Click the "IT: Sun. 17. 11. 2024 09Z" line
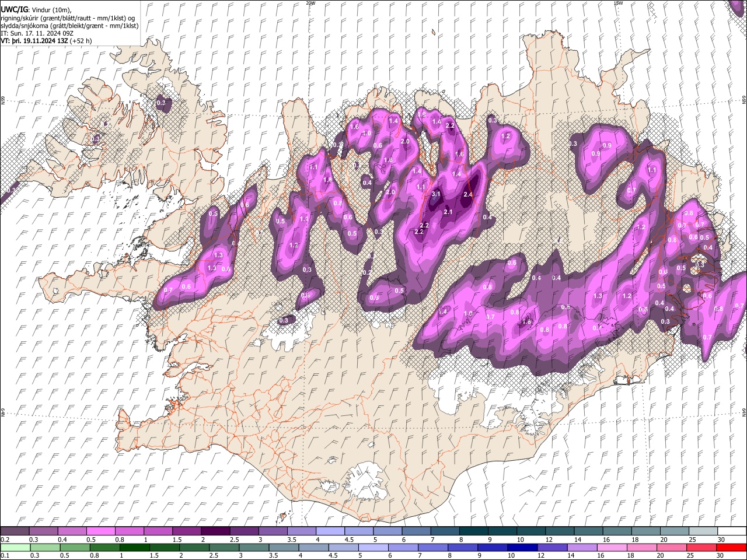 [x=37, y=34]
